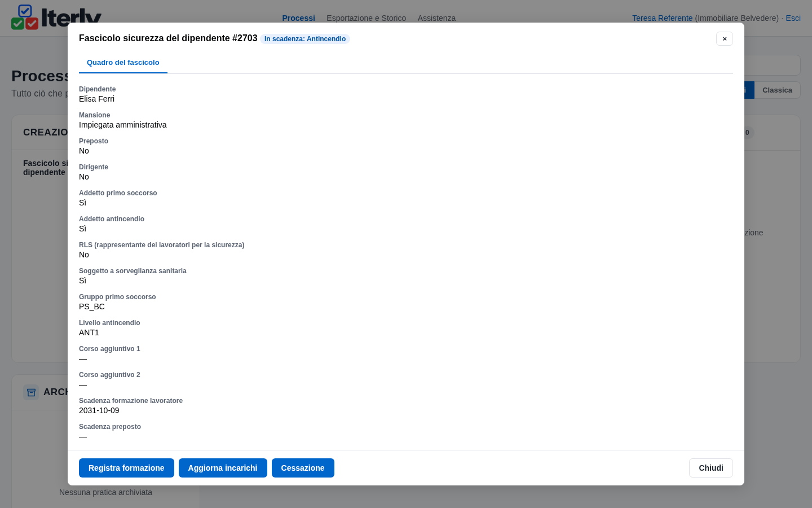Open the Quadro del fascicolo tab
812x508 pixels.
pos(123,63)
